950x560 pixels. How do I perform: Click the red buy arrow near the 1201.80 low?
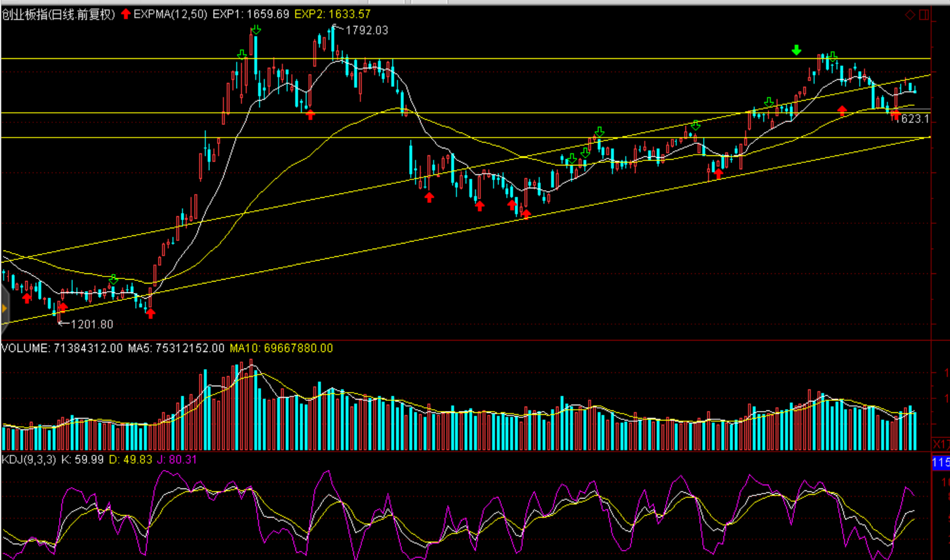[62, 308]
